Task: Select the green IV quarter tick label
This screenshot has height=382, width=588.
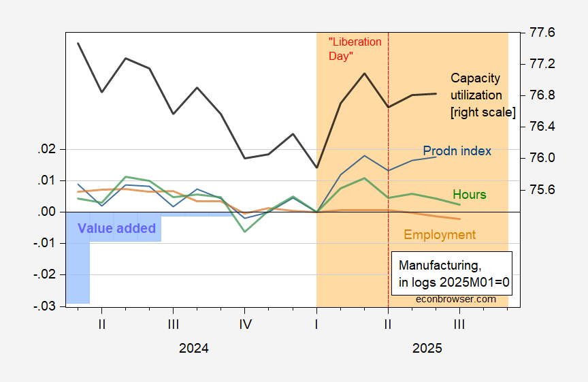Action: pos(245,325)
